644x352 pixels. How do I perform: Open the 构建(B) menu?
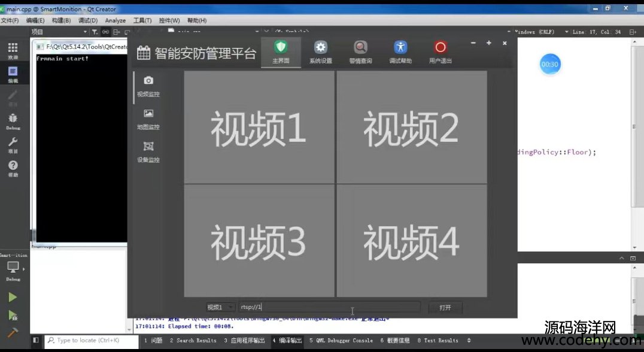click(61, 20)
